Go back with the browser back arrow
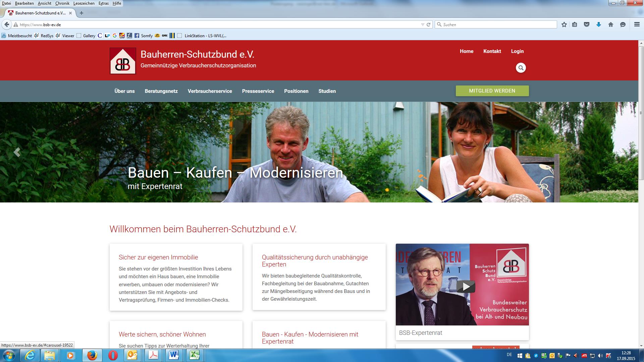The width and height of the screenshot is (644, 362). tap(7, 24)
